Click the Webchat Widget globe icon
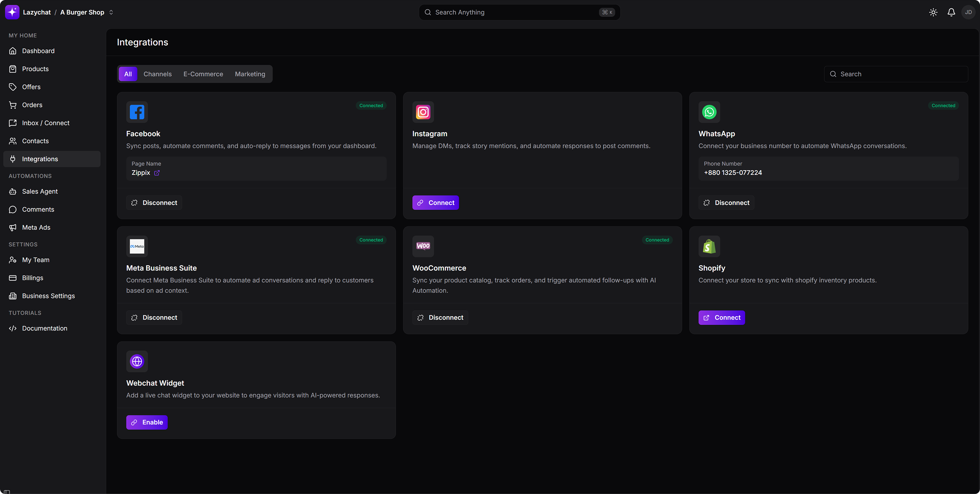 pos(137,361)
